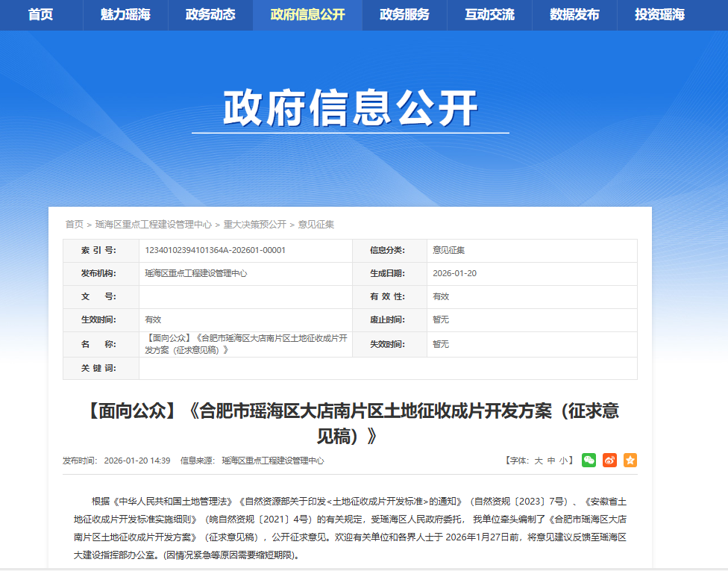This screenshot has width=728, height=571.
Task: Share the article to WeChat
Action: [x=589, y=460]
